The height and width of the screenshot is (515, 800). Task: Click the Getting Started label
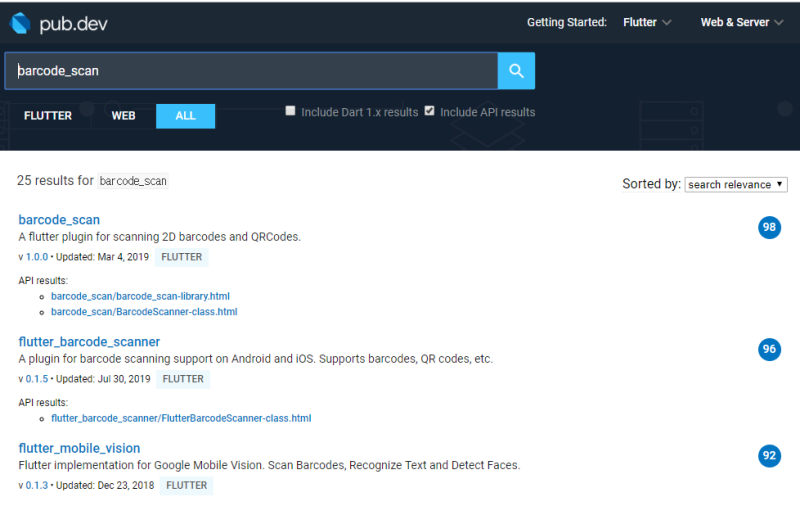pos(567,22)
